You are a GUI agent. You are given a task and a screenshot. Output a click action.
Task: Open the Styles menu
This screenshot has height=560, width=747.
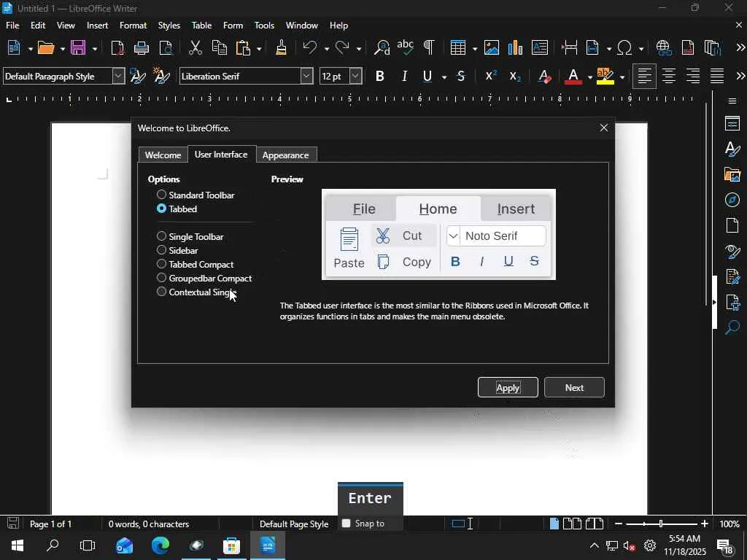[169, 26]
